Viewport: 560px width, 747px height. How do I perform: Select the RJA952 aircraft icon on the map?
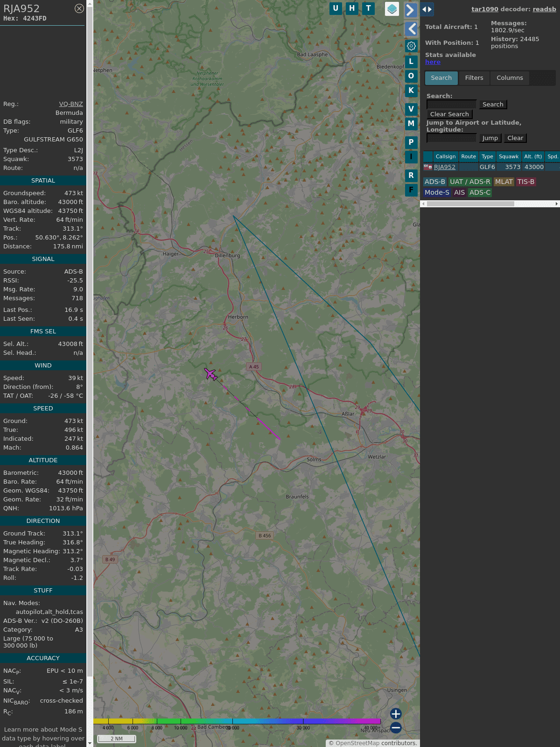point(211,374)
